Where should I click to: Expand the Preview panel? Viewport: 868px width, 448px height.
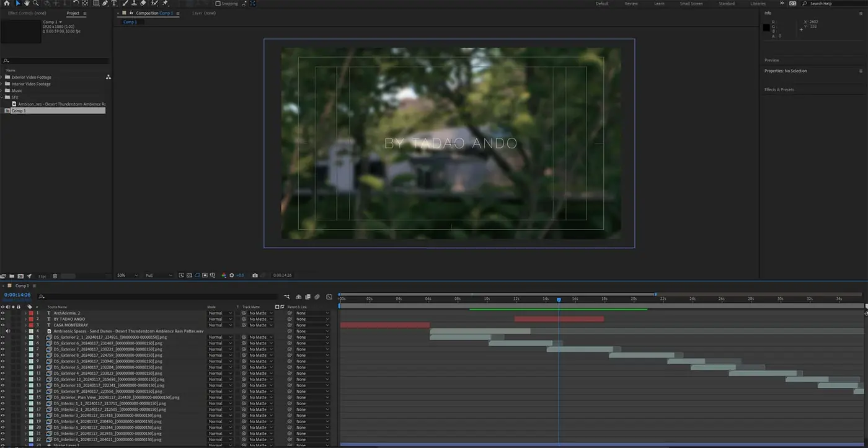click(772, 60)
